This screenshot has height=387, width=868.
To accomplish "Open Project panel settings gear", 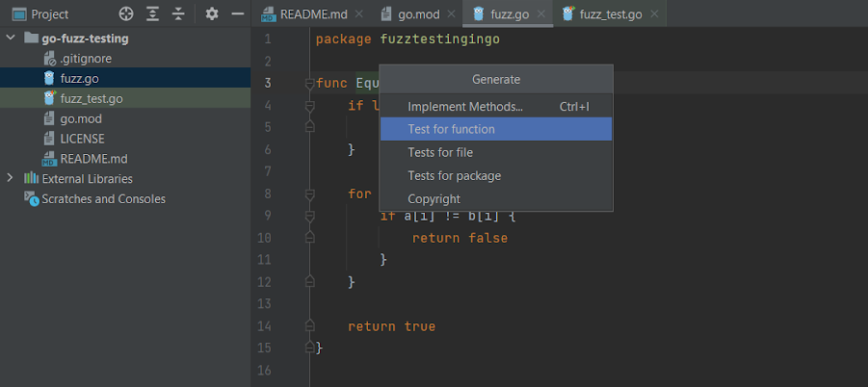I will (x=212, y=13).
